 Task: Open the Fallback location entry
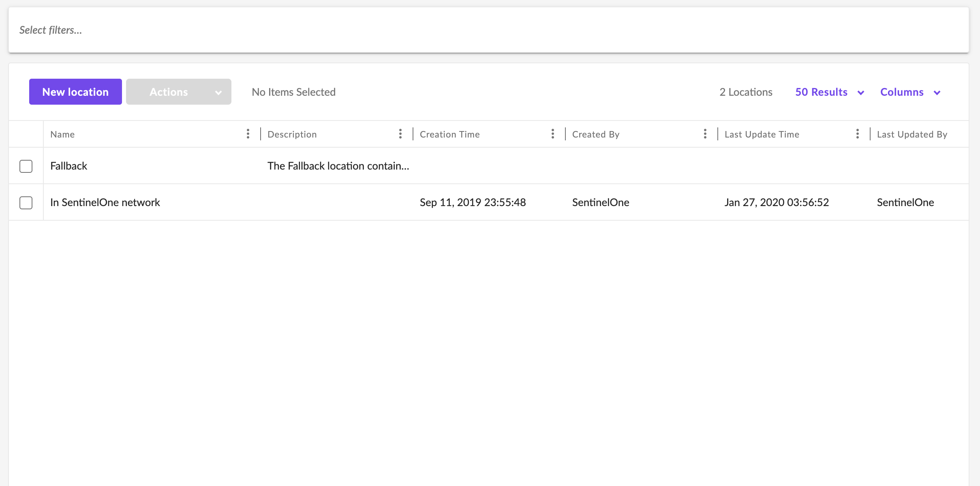click(x=69, y=166)
